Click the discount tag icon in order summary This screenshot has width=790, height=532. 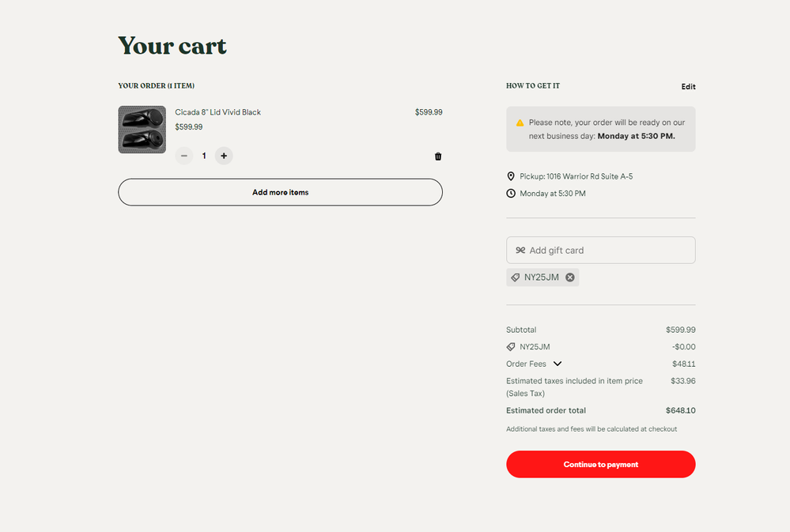[x=511, y=347]
